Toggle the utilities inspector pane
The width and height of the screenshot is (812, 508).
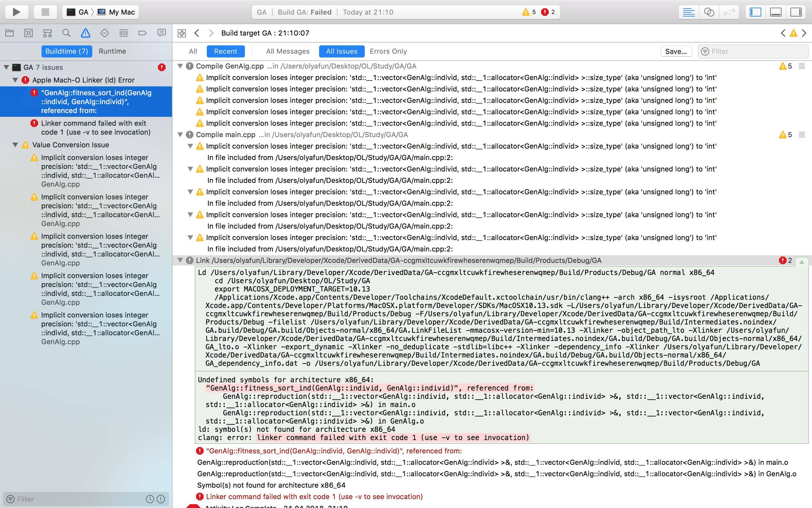click(x=796, y=12)
